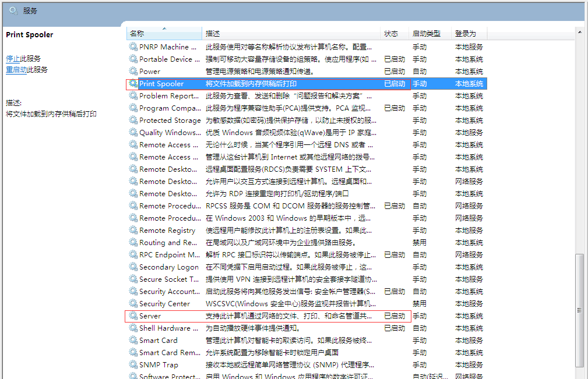Click the Secure Socket T... gear icon

tap(133, 279)
